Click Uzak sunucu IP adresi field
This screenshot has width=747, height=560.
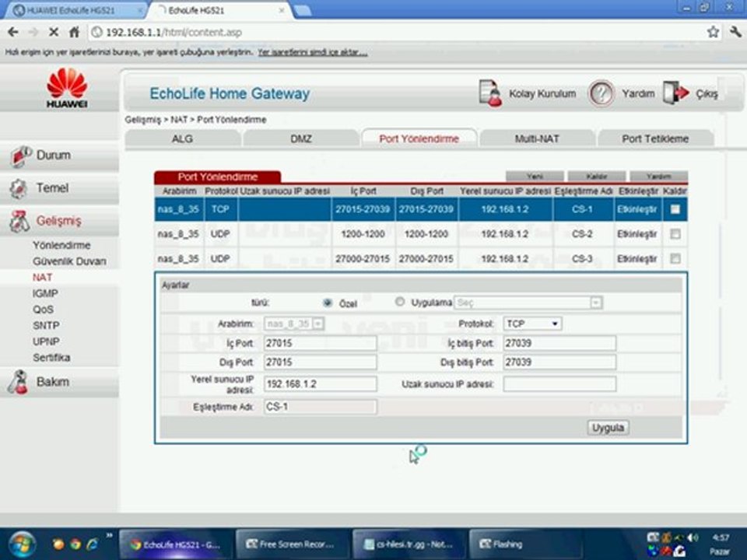(559, 384)
